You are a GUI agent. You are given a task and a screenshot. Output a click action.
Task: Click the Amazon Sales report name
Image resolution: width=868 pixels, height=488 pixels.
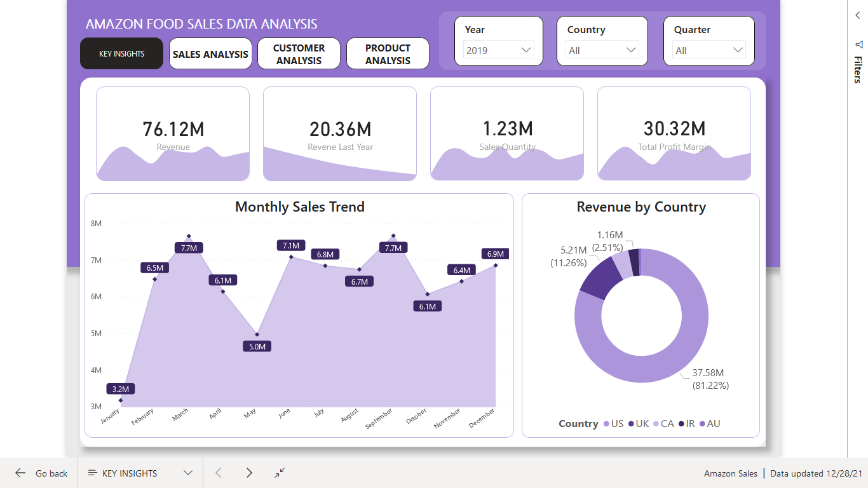point(731,473)
